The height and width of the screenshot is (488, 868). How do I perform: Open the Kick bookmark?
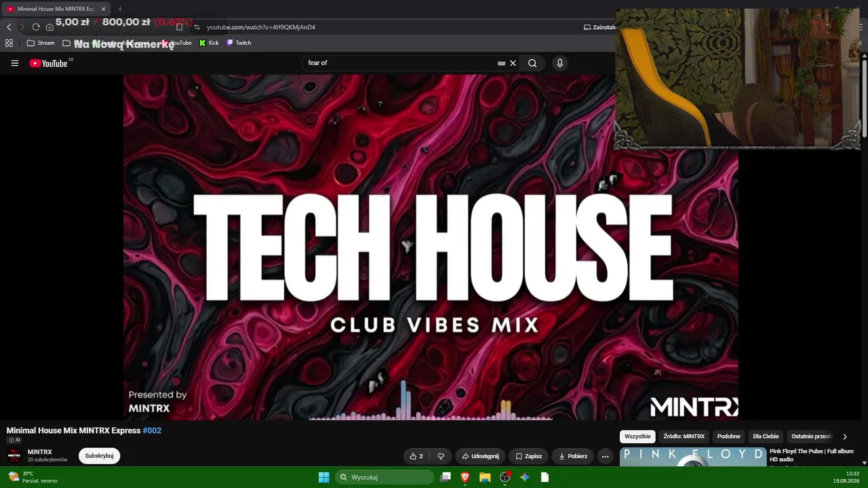(x=209, y=43)
